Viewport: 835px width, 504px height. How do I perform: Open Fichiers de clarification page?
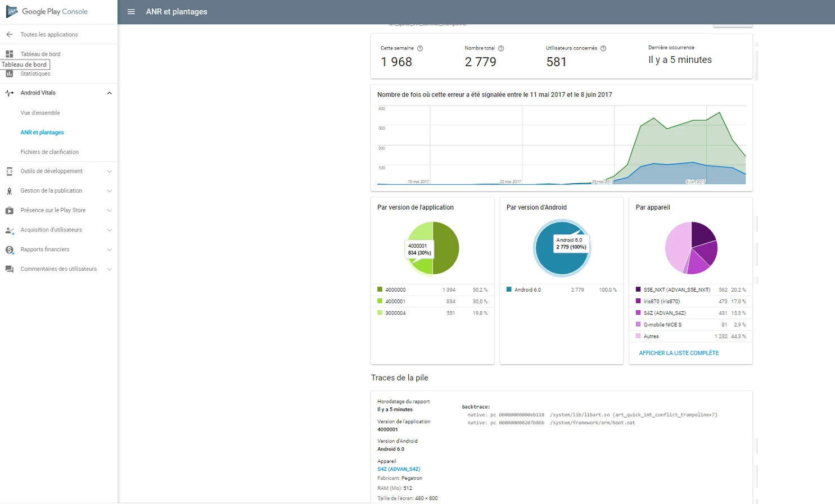point(49,152)
